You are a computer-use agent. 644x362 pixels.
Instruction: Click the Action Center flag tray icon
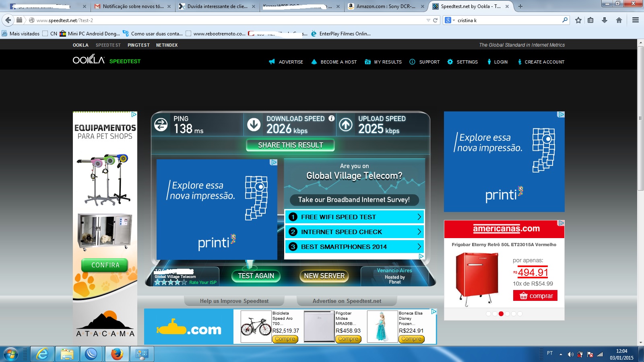[x=590, y=354]
